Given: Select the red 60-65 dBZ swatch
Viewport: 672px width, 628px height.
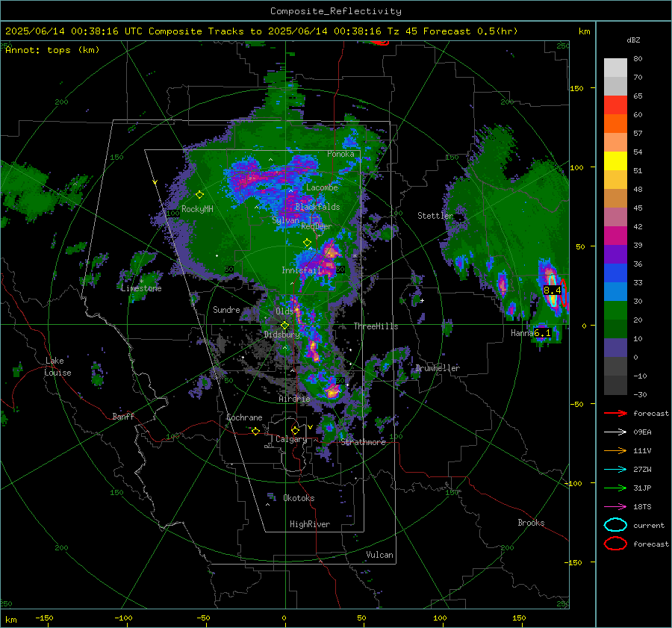Looking at the screenshot, I should (615, 105).
